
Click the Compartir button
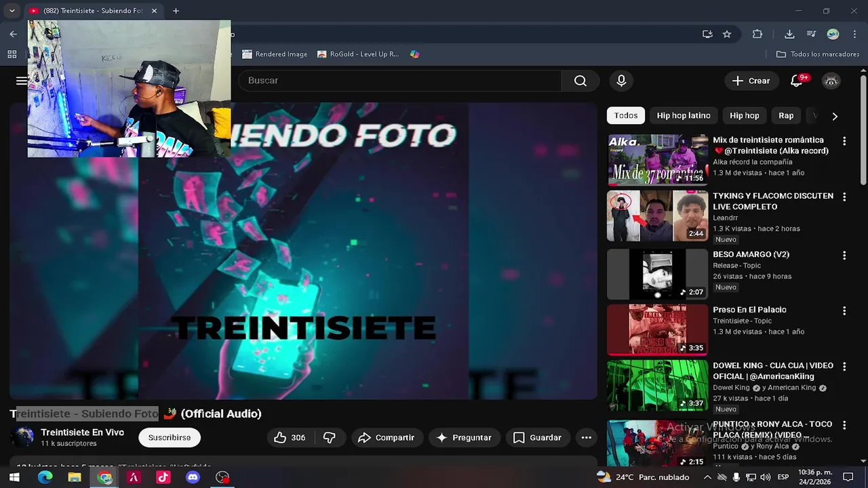pos(387,438)
